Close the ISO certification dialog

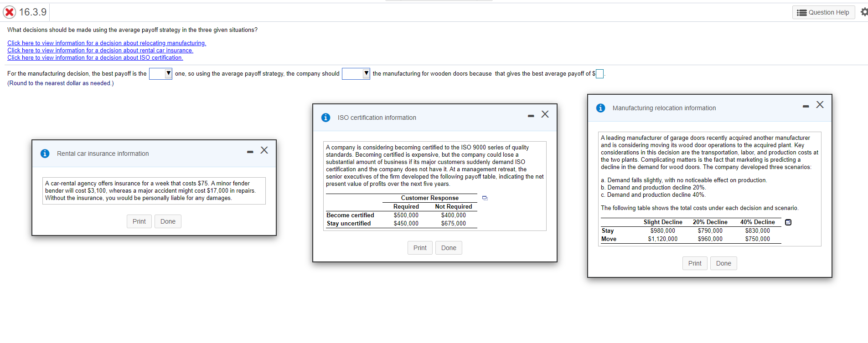pos(545,114)
